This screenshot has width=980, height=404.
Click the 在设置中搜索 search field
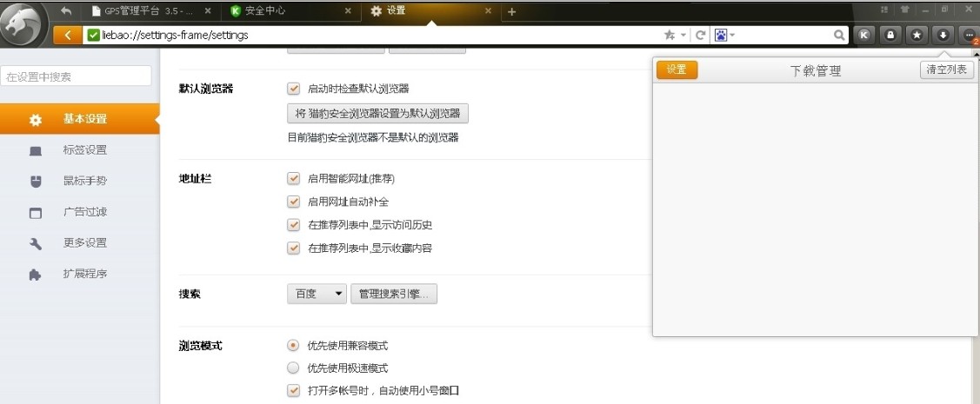77,76
